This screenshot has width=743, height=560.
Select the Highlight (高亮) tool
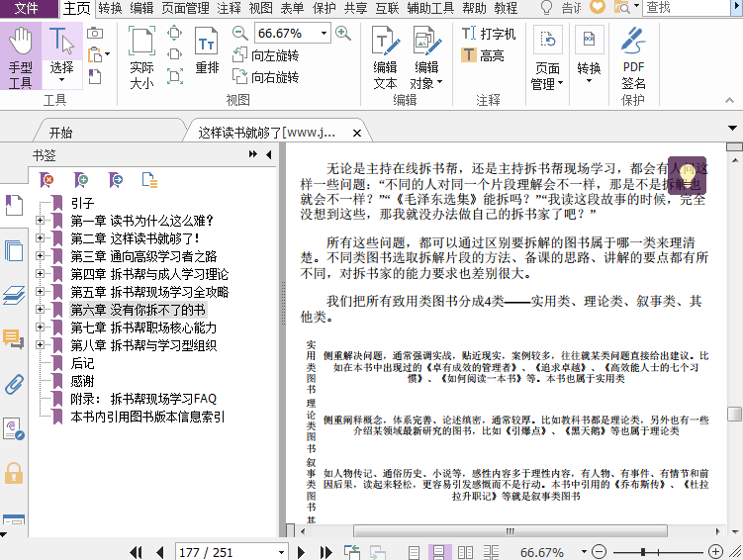click(483, 55)
